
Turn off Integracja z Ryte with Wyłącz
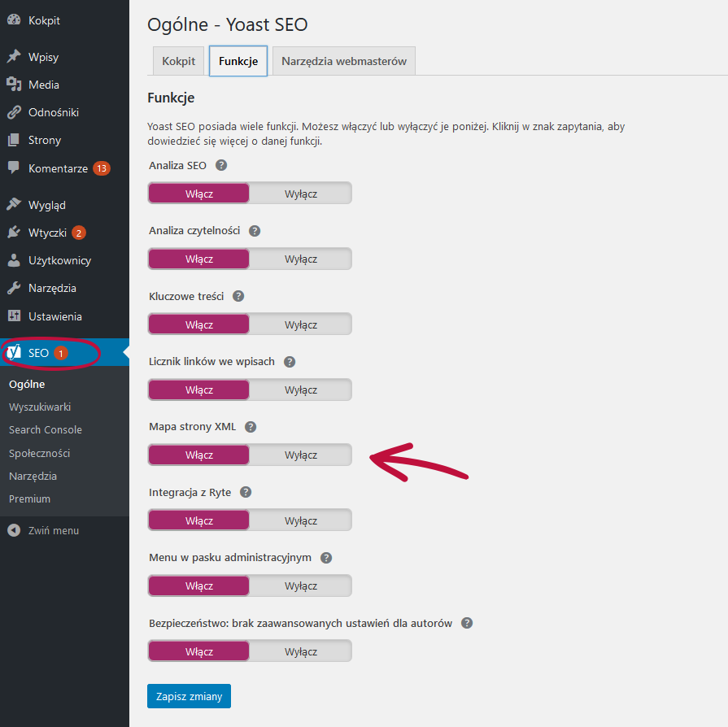301,520
